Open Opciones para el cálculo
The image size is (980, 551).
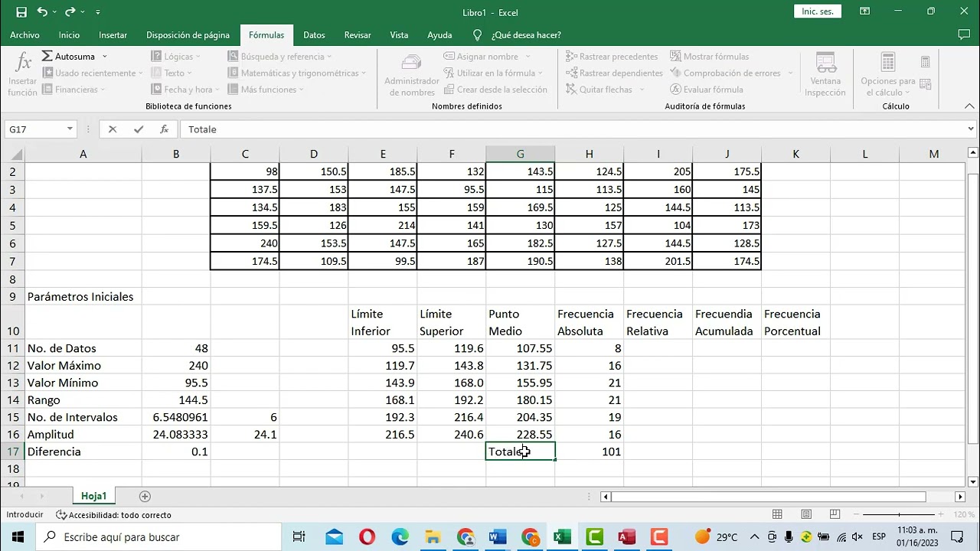click(888, 73)
